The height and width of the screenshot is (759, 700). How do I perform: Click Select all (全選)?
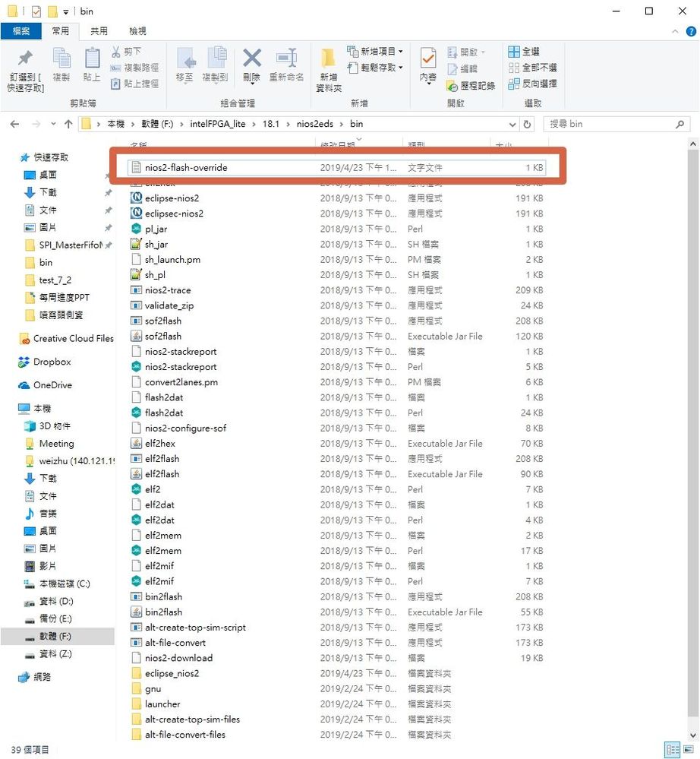pos(524,52)
